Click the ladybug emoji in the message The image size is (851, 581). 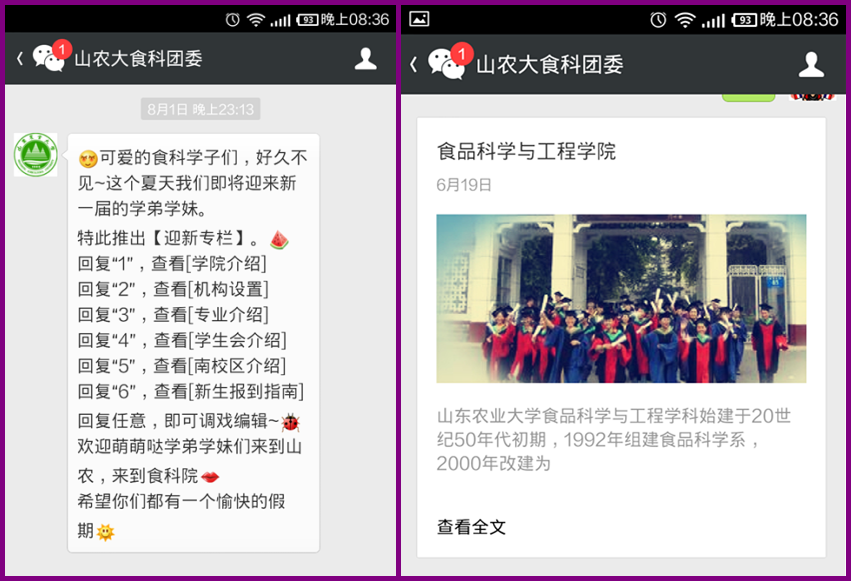291,422
